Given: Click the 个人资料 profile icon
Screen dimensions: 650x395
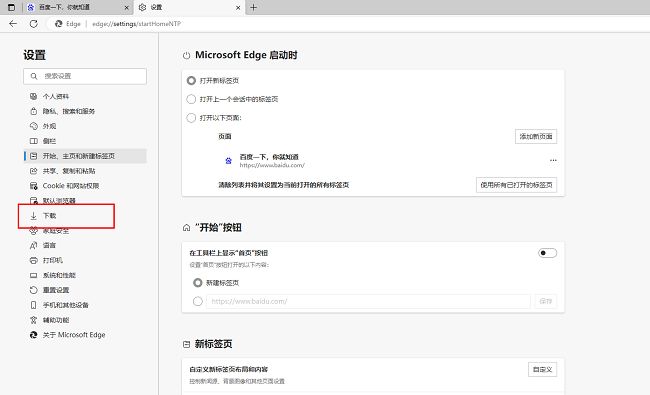Looking at the screenshot, I should click(x=34, y=96).
